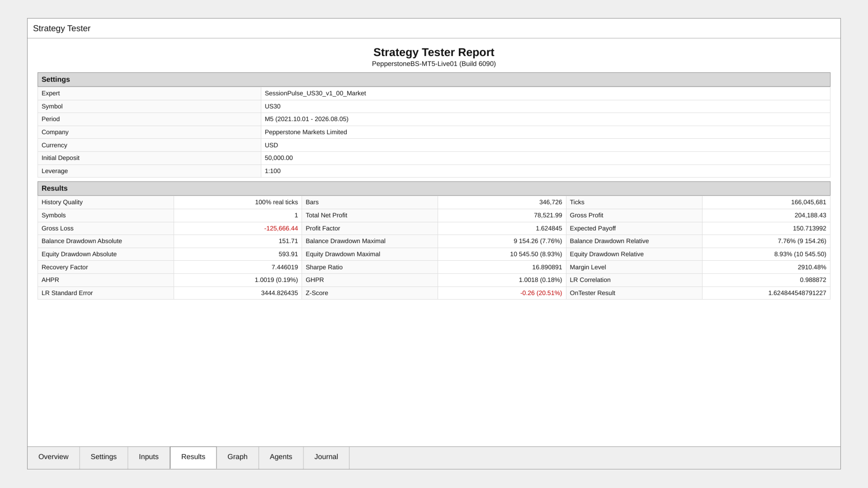Viewport: 868px width, 488px height.
Task: Select the Equity Drawdown Absolute value 593.91
Action: pyautogui.click(x=288, y=254)
